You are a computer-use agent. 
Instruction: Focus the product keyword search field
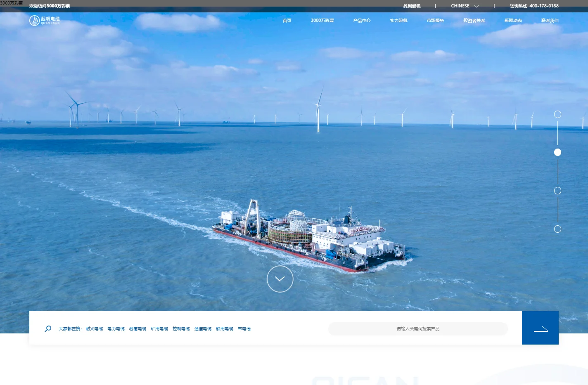point(418,329)
